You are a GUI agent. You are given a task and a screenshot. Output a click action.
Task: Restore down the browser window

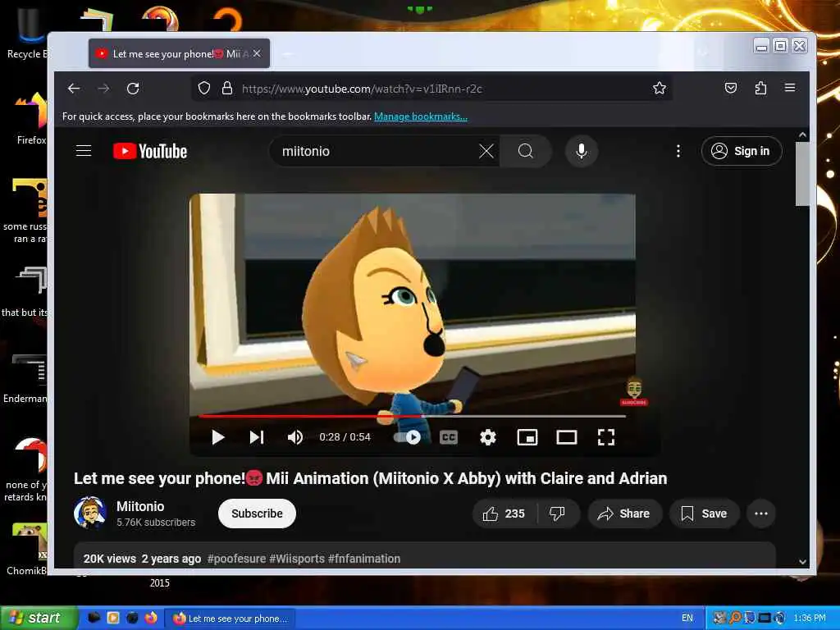click(781, 46)
